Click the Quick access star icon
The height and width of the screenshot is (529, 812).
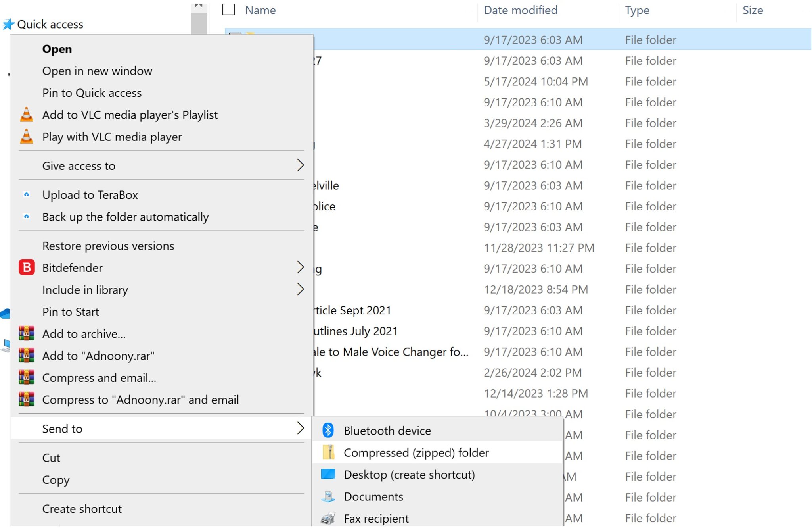coord(8,24)
